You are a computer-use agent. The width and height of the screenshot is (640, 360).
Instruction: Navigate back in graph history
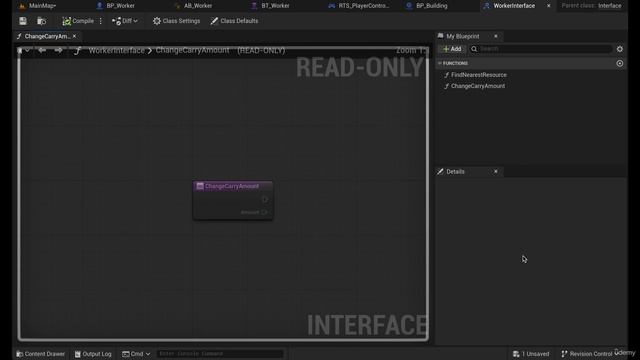click(42, 50)
